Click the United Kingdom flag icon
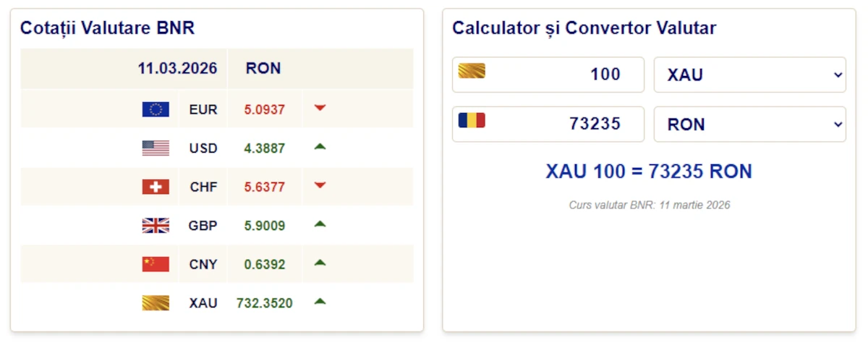The width and height of the screenshot is (868, 343). (156, 226)
